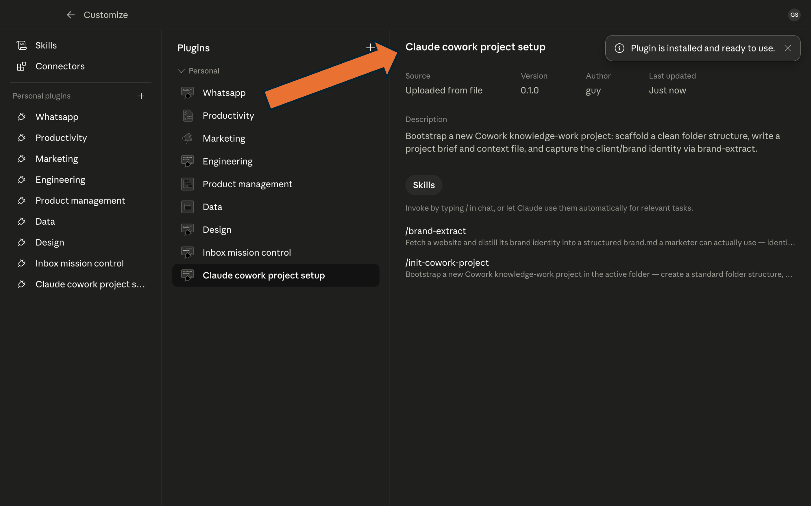Click Inbox mission control icon in Plugins list
The width and height of the screenshot is (812, 506).
click(x=187, y=252)
